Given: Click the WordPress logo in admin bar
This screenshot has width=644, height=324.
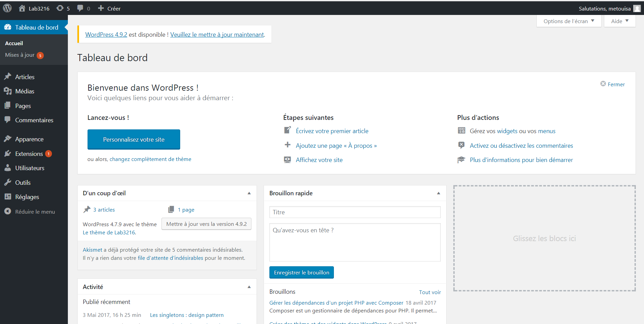Looking at the screenshot, I should [7, 8].
